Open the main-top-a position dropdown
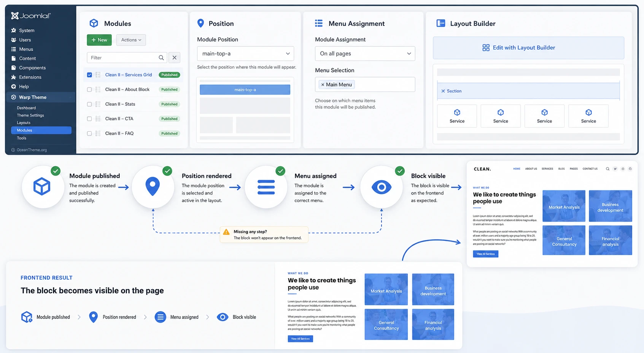The height and width of the screenshot is (353, 644). (x=245, y=54)
